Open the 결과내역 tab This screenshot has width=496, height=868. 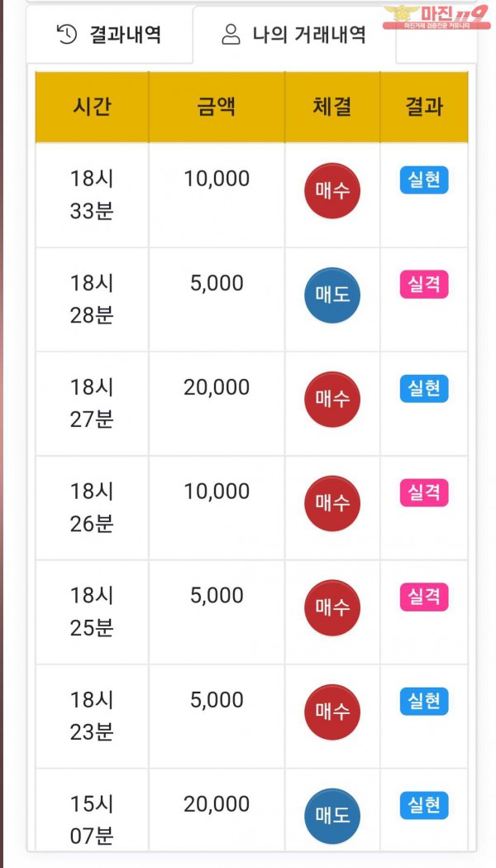[x=109, y=35]
